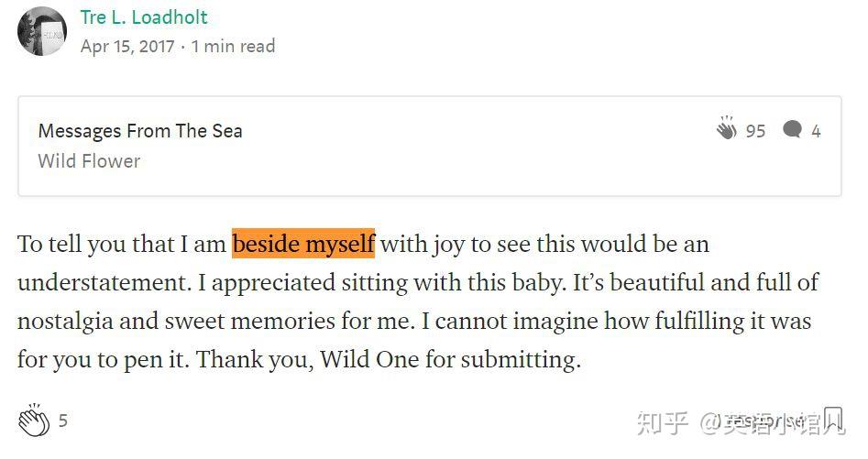Applaud this response with the bottom clap icon
The height and width of the screenshot is (459, 868).
coord(34,420)
